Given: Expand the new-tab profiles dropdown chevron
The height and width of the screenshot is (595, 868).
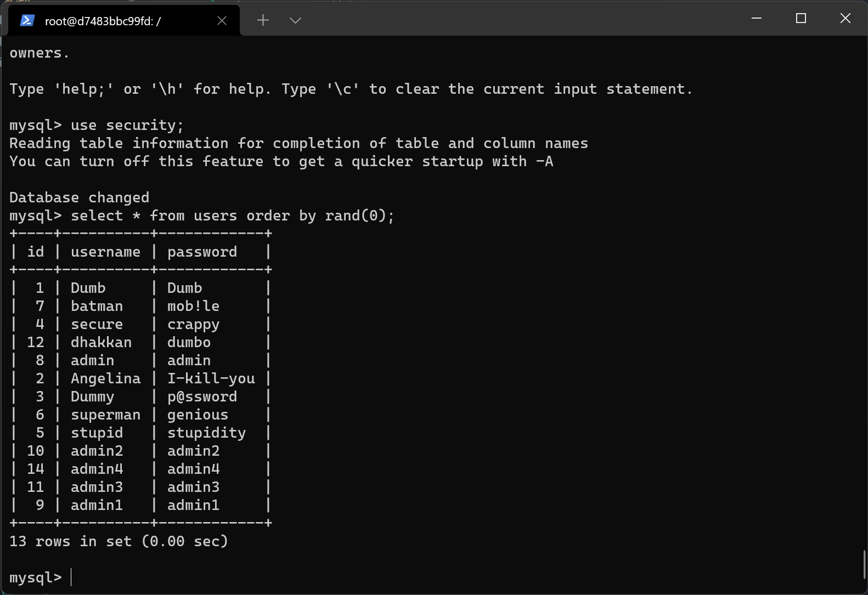Looking at the screenshot, I should tap(295, 21).
